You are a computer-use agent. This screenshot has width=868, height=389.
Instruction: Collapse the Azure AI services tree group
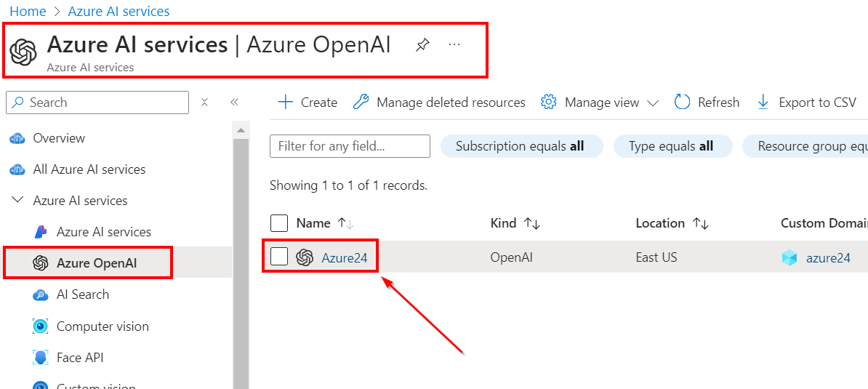[18, 200]
